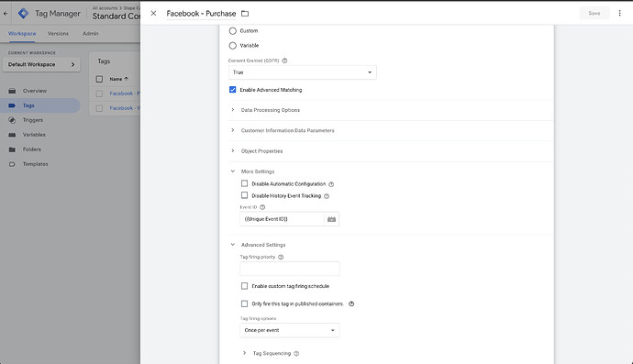Viewport: 633px width, 364px height.
Task: Open Tag Sequencing help icon
Action: (296, 354)
